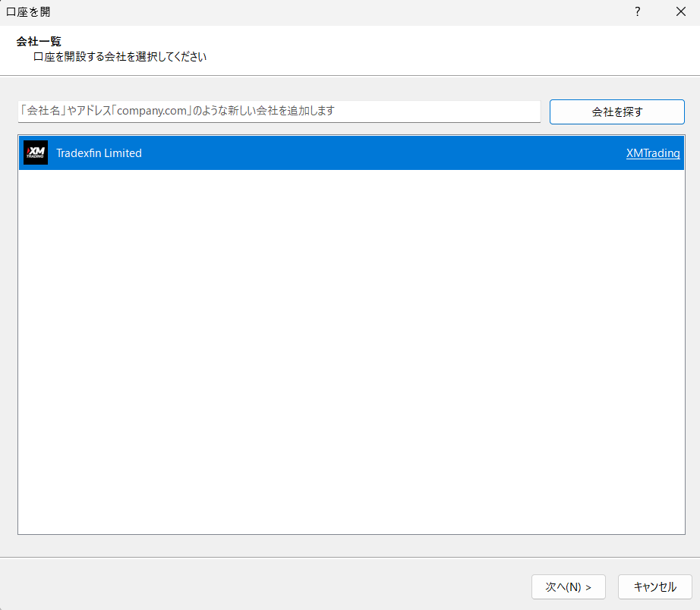Click the 会社を探す button
Viewport: 700px width, 610px height.
coord(617,112)
